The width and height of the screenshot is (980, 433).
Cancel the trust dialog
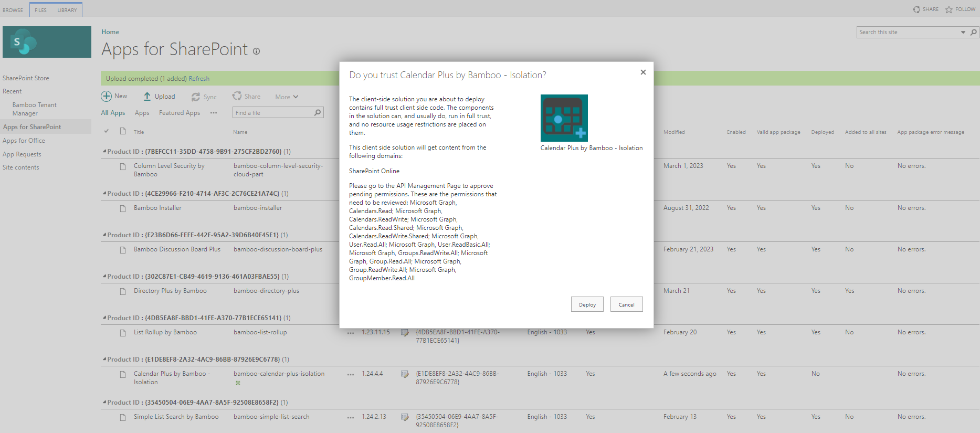[626, 304]
